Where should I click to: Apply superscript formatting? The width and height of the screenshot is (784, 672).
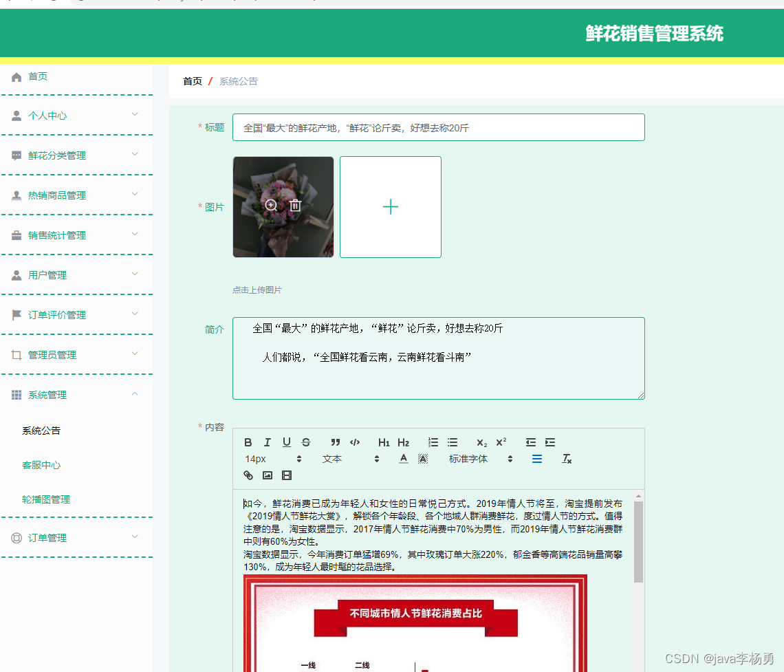(x=501, y=442)
